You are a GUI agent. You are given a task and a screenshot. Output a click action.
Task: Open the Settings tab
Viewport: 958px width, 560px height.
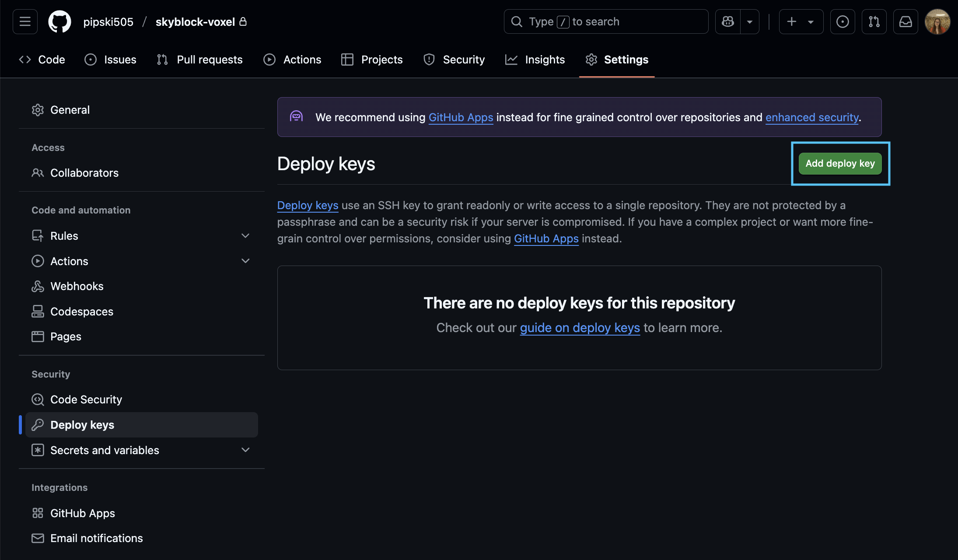point(617,59)
